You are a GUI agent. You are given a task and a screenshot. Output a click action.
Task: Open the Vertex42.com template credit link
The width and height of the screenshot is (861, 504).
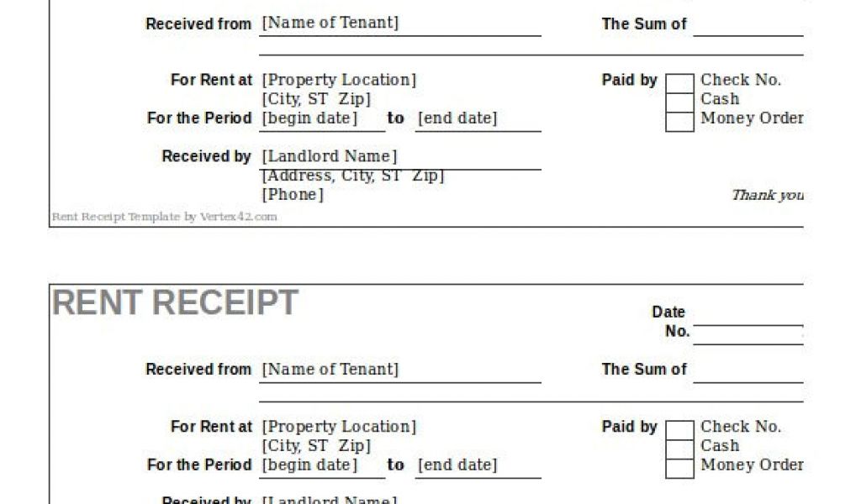click(x=164, y=217)
